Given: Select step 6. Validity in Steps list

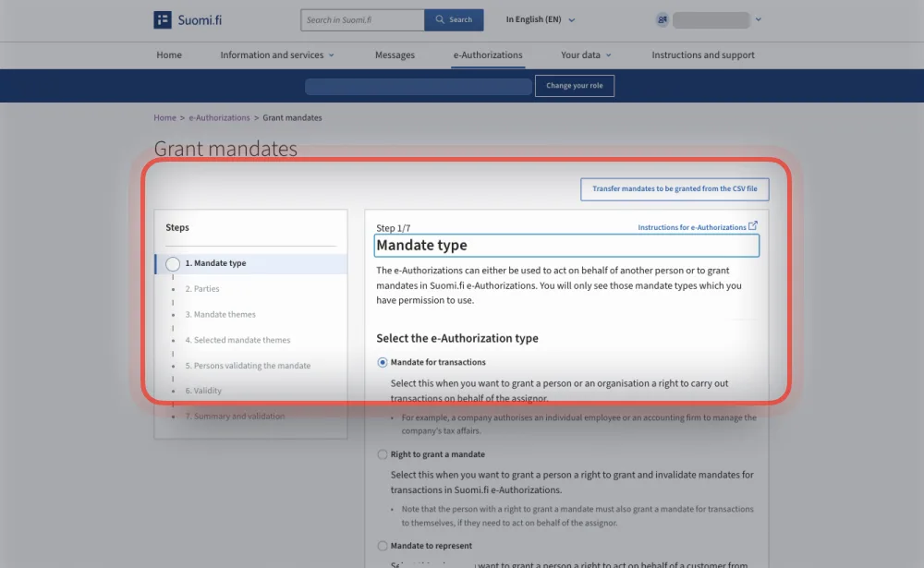Looking at the screenshot, I should [203, 391].
